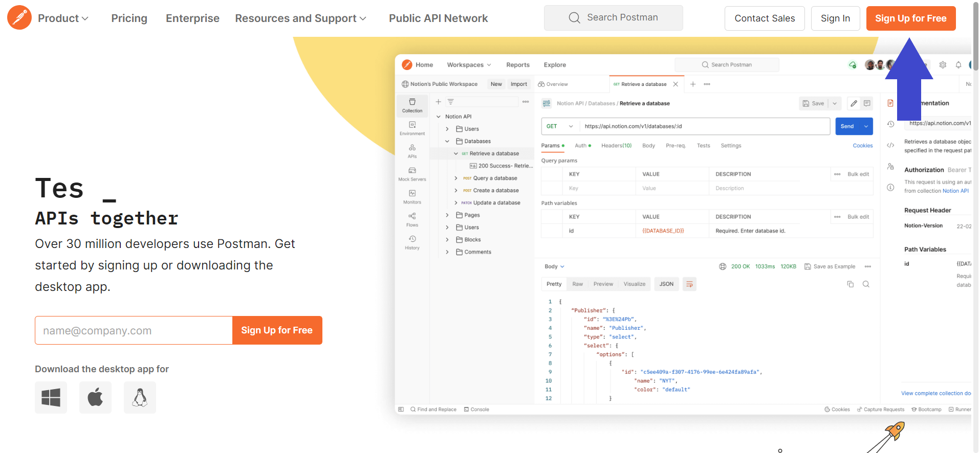This screenshot has width=980, height=453.
Task: Open the Resources and Support dropdown
Action: pyautogui.click(x=300, y=18)
